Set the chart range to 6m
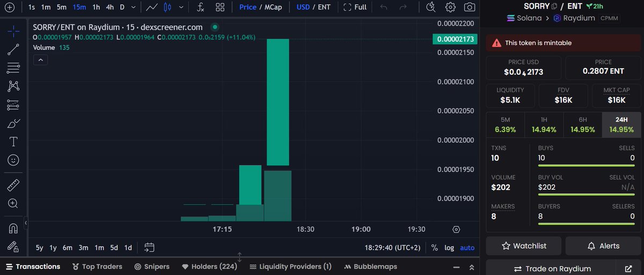The height and width of the screenshot is (275, 644). [67, 248]
